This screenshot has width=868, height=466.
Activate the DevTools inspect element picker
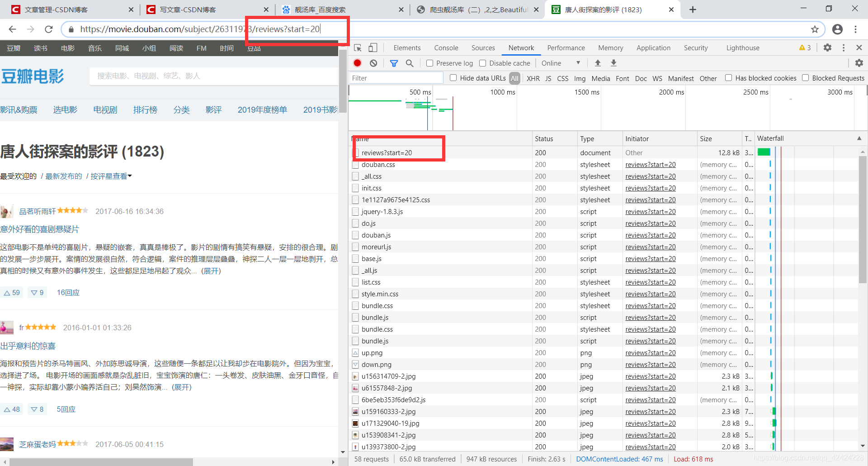coord(358,48)
